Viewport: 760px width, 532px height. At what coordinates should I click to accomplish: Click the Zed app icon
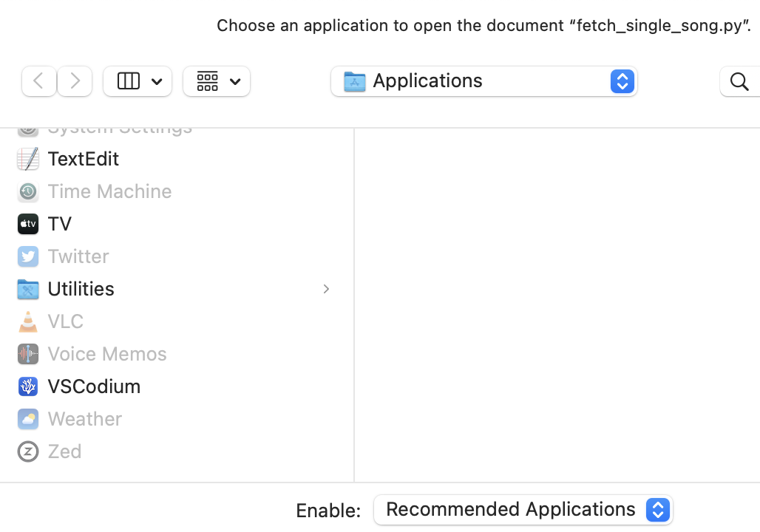(27, 451)
